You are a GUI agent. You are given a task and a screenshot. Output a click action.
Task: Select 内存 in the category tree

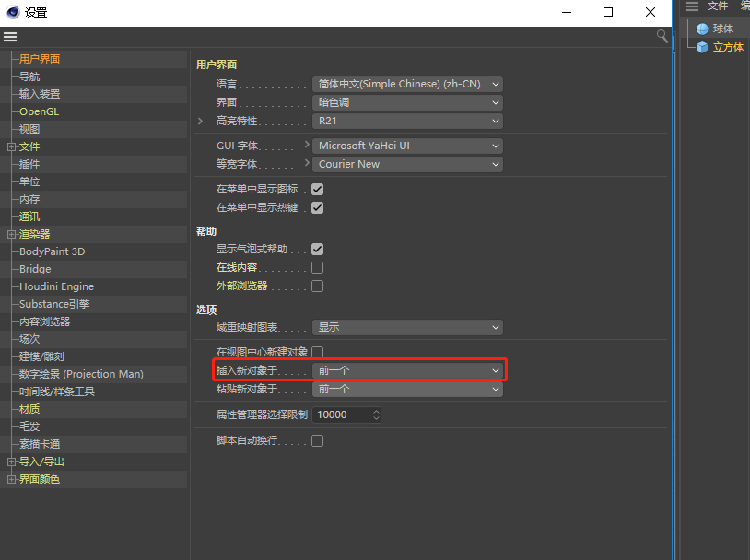29,199
